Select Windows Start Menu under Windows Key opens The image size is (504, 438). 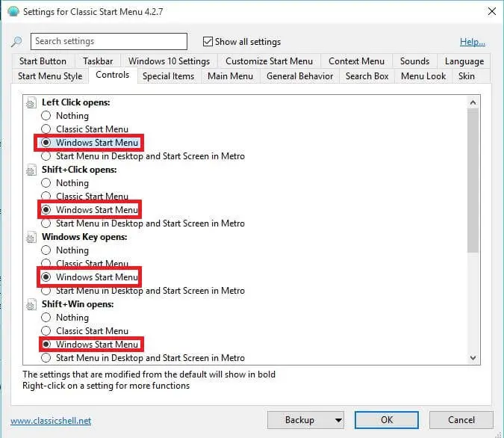[x=46, y=277]
